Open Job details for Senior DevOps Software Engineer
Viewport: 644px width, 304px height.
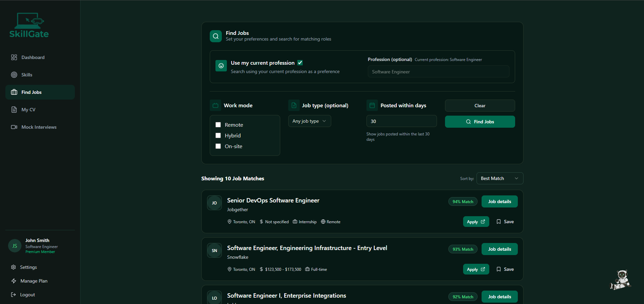[x=499, y=201]
